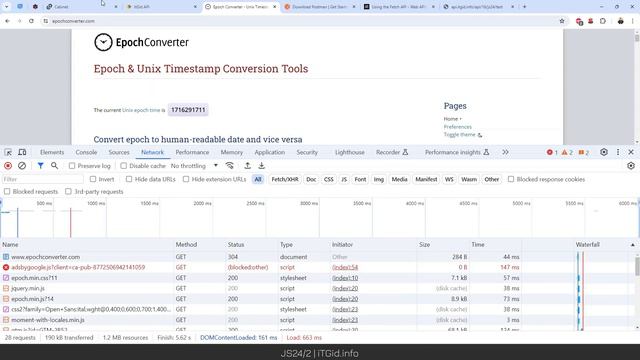
Task: Enable Preserve log checkbox
Action: [72, 166]
